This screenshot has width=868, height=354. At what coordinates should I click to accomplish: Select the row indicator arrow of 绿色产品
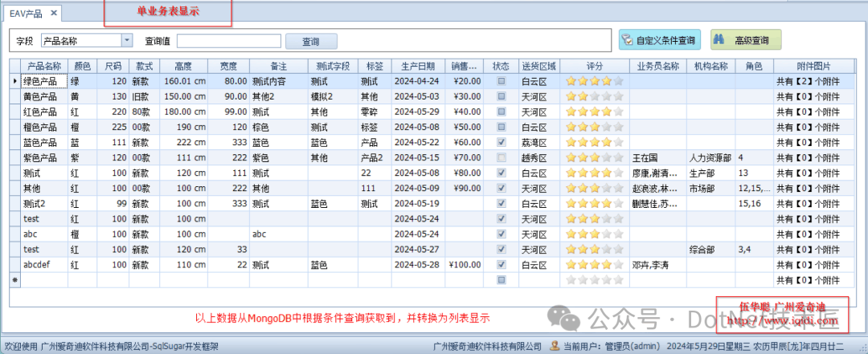coord(15,81)
